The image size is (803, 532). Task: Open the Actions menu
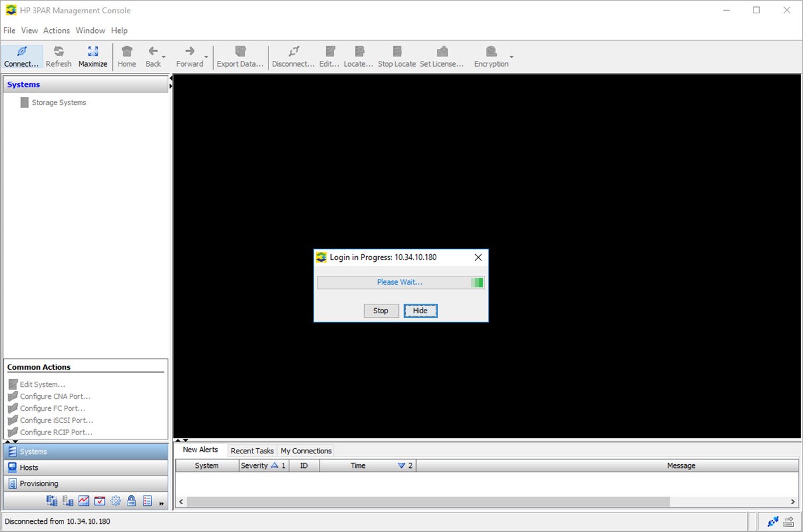pos(56,30)
